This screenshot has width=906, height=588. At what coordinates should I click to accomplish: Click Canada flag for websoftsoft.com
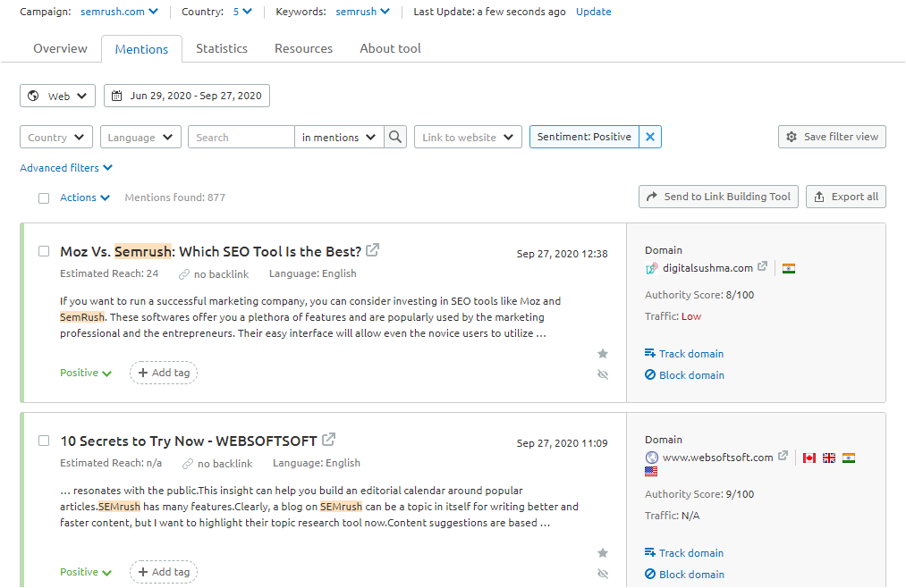click(809, 458)
